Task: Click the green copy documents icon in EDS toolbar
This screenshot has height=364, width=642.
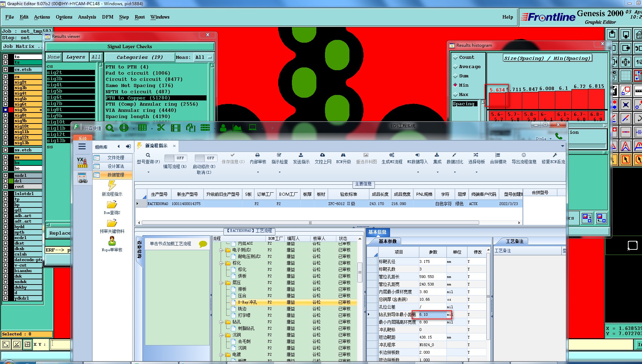Action: click(190, 128)
